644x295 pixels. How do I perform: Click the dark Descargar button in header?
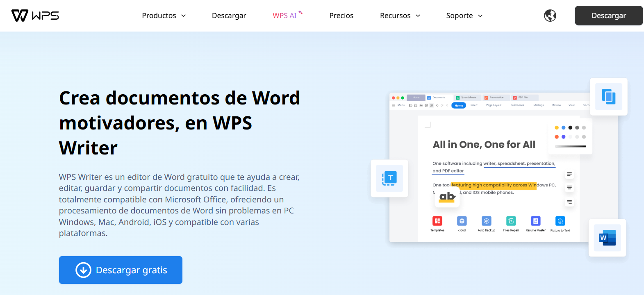609,16
